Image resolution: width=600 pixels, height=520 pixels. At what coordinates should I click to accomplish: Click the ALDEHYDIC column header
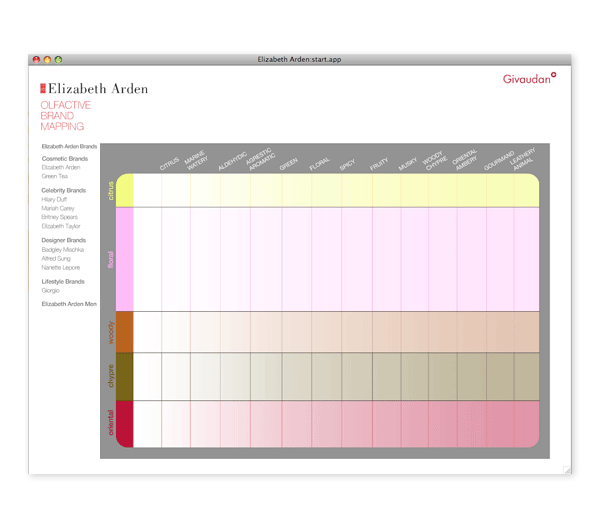point(232,161)
